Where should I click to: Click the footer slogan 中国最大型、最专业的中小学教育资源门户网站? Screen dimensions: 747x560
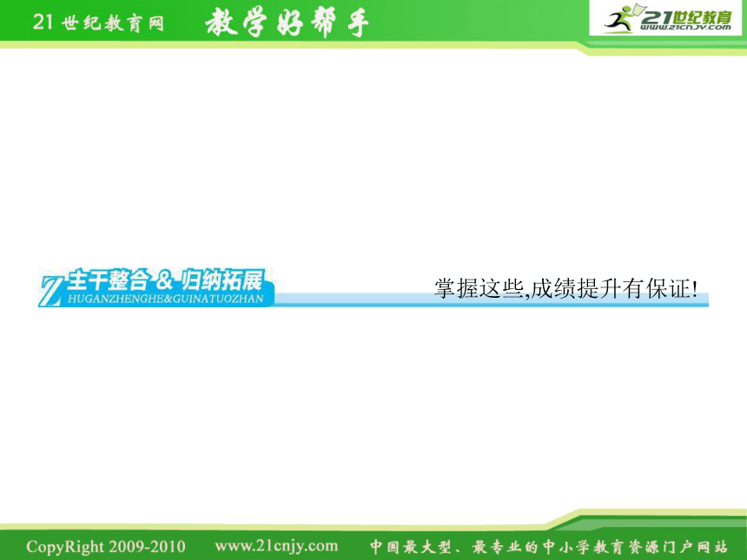click(549, 547)
